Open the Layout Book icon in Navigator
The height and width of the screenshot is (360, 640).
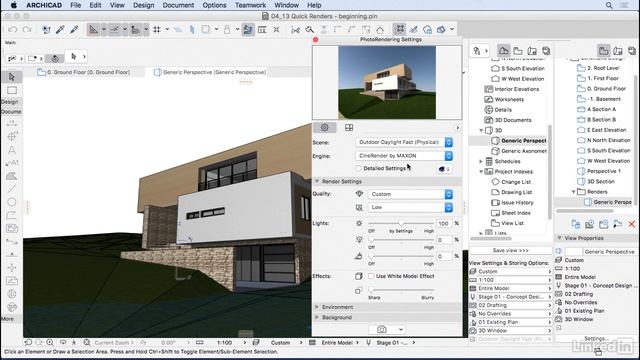(x=532, y=51)
